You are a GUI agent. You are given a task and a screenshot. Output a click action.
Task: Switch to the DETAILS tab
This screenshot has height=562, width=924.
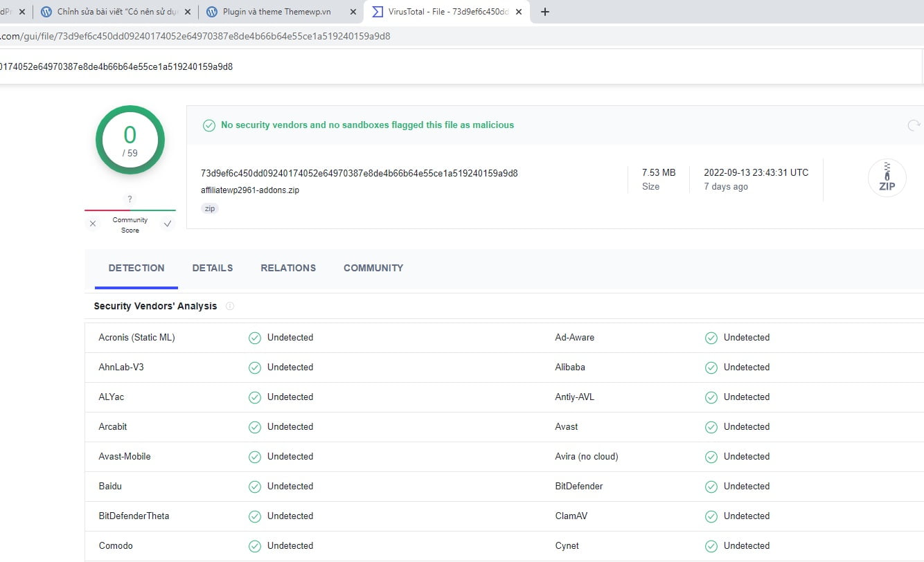pyautogui.click(x=213, y=268)
